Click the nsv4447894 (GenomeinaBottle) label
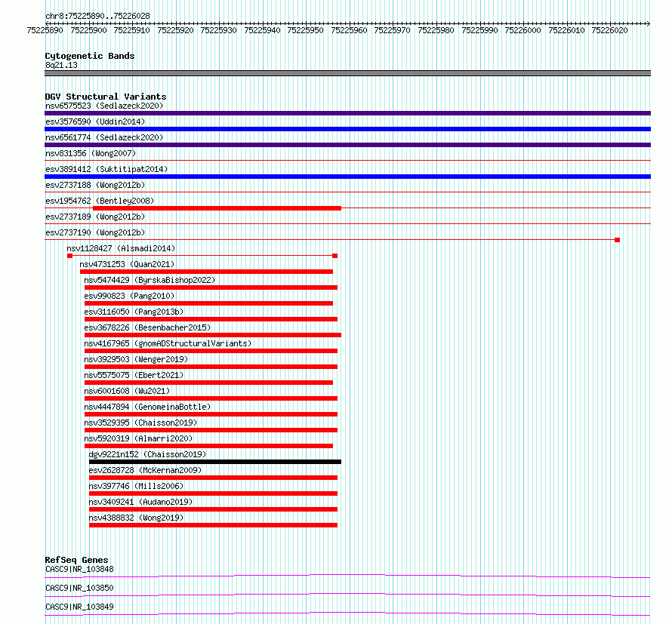 click(147, 407)
